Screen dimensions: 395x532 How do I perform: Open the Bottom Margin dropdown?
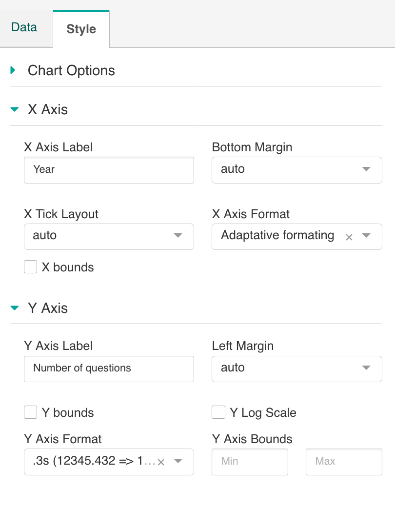point(296,170)
